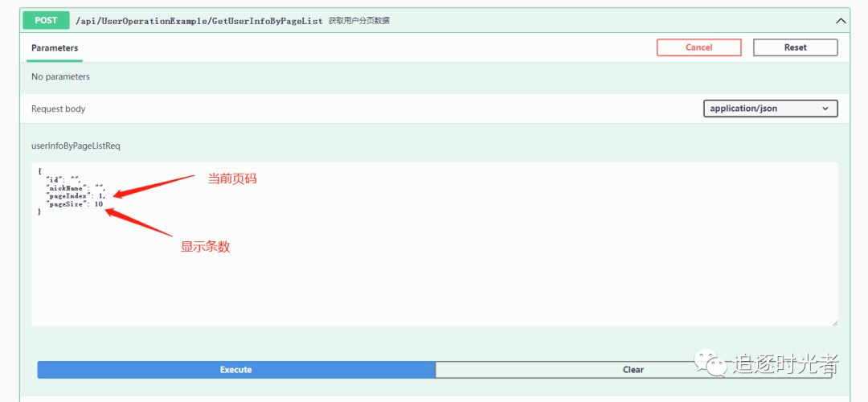The height and width of the screenshot is (402, 868).
Task: Place cursor on the "pageIndex": 1 line
Action: 76,196
